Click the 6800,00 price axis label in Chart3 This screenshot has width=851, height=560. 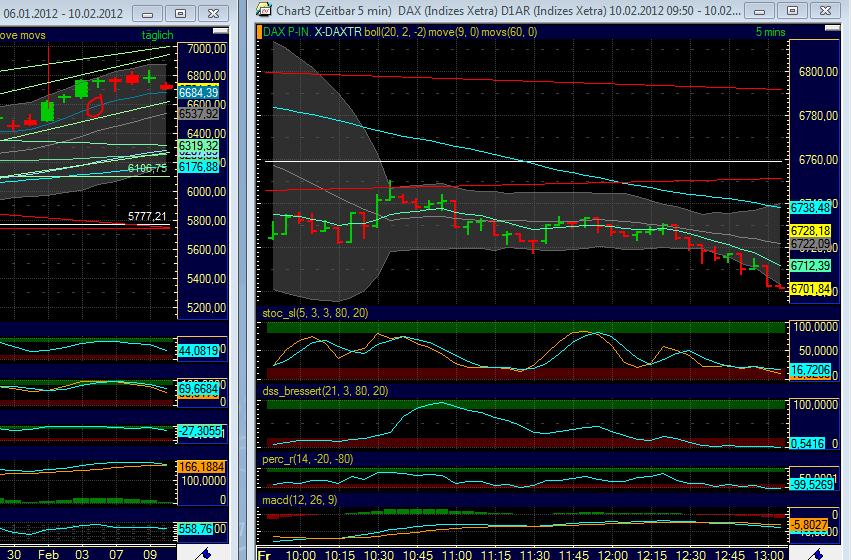818,72
